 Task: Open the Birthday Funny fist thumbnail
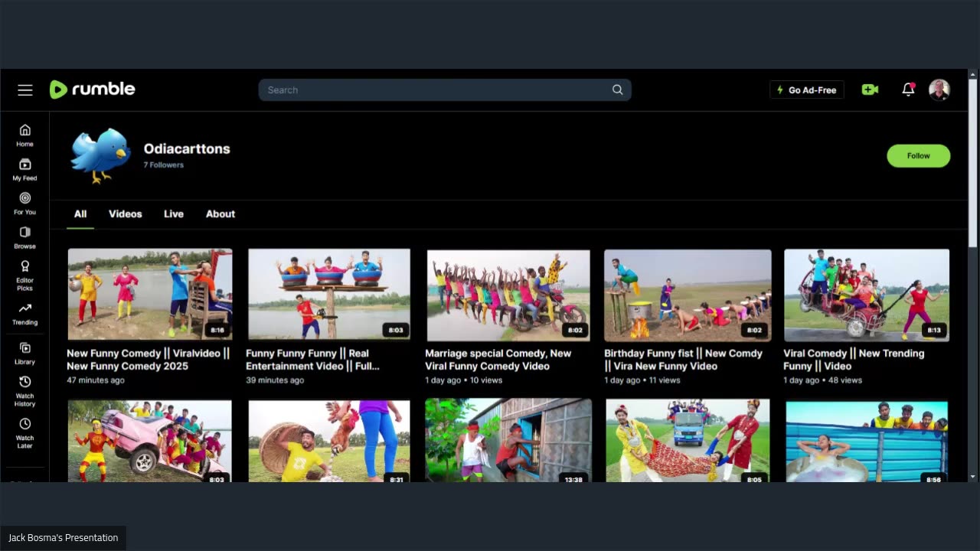pyautogui.click(x=688, y=294)
